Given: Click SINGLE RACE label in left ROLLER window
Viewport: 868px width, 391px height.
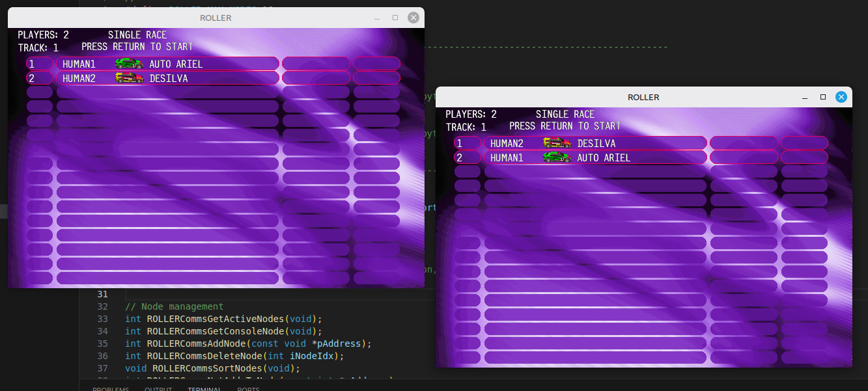Looking at the screenshot, I should 137,35.
